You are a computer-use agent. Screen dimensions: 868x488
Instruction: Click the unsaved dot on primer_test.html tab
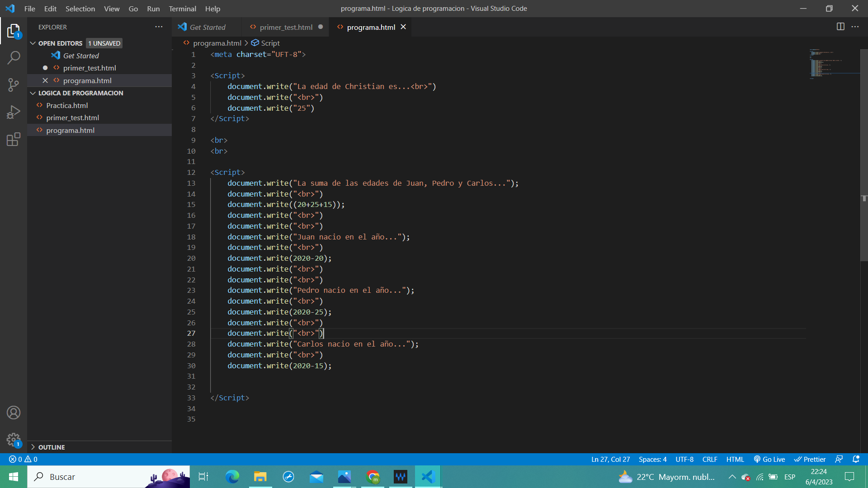(321, 27)
